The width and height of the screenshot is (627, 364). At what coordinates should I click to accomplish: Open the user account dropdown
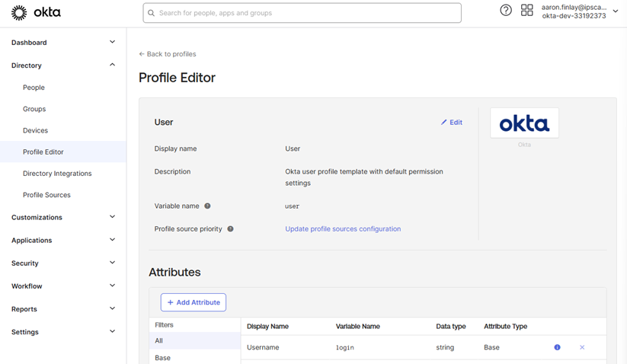616,11
